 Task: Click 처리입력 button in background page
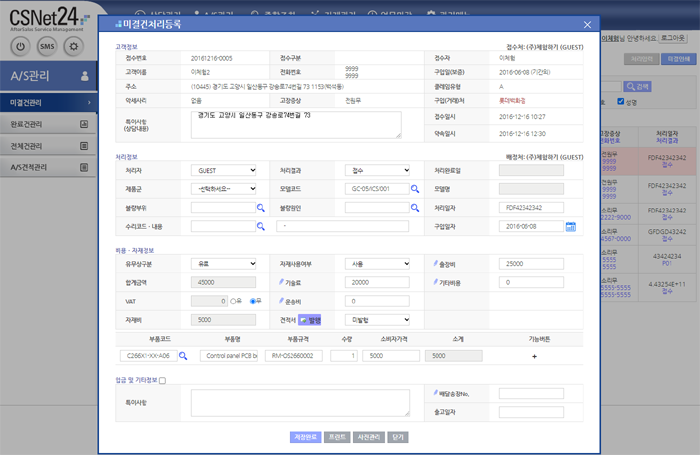pyautogui.click(x=642, y=59)
